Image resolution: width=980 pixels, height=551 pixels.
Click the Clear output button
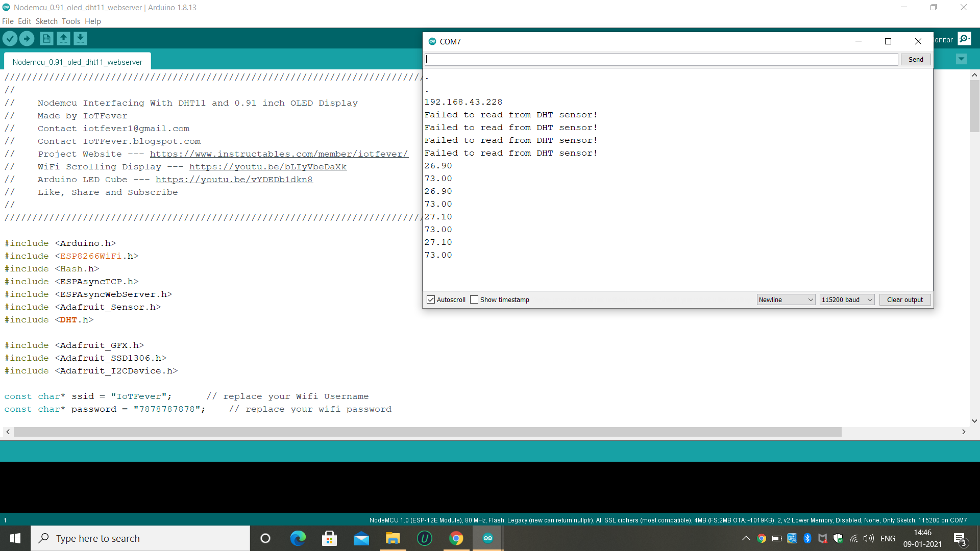pyautogui.click(x=904, y=299)
